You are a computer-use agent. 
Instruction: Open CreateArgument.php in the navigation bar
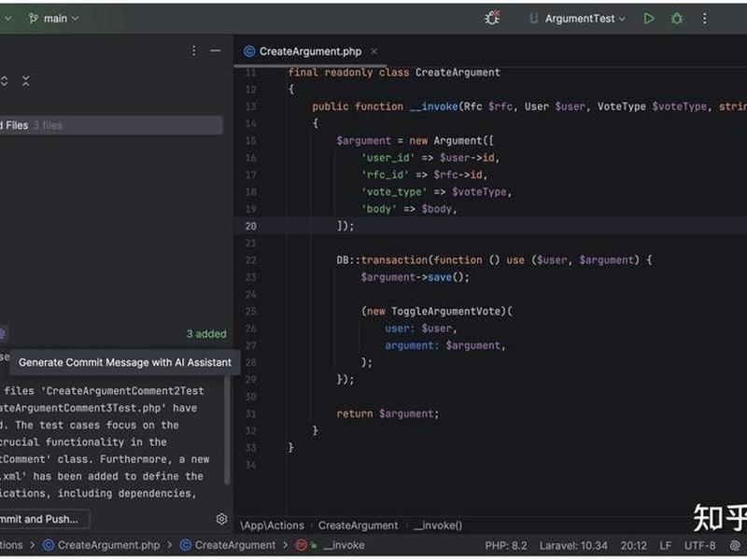[101, 545]
